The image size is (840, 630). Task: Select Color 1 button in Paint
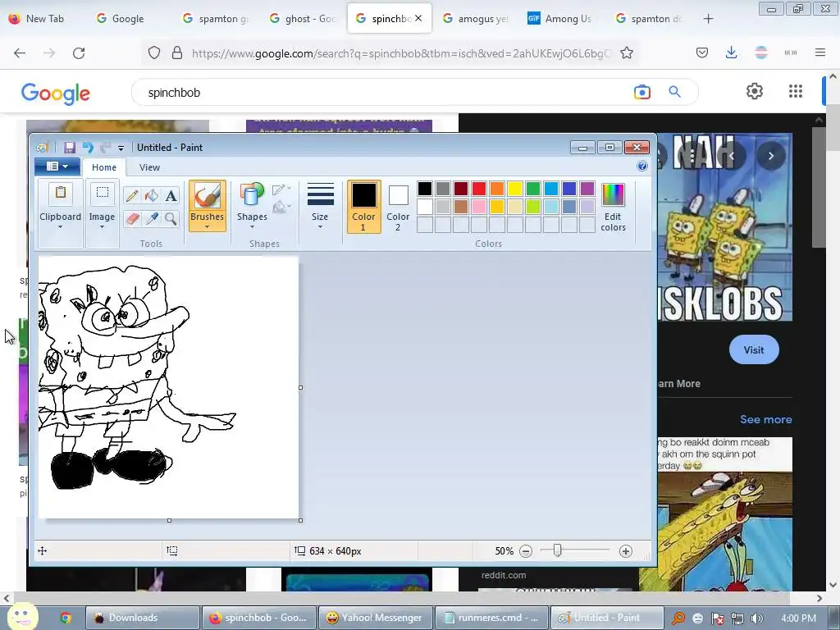363,207
